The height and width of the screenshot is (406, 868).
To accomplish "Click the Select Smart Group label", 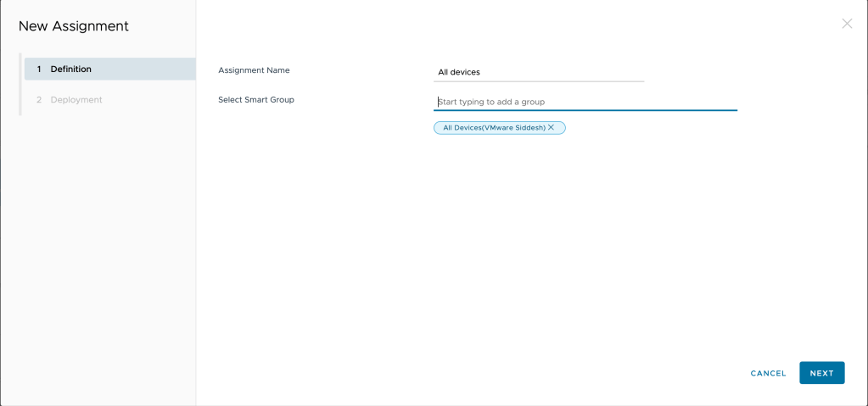I will click(256, 100).
